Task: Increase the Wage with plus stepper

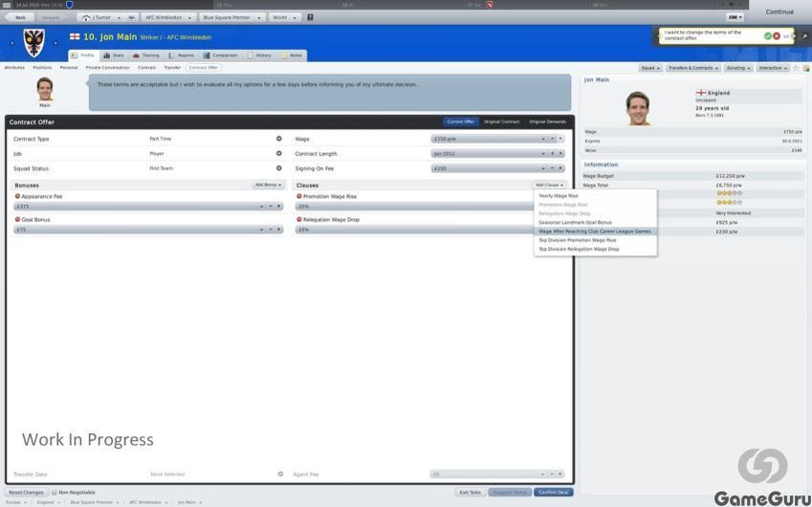Action: click(x=560, y=139)
